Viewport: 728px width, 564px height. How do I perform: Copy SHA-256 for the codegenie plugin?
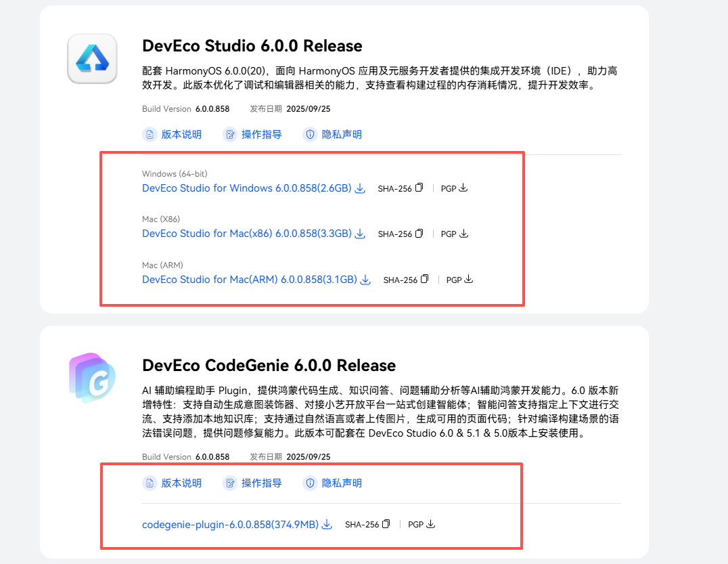[x=386, y=524]
